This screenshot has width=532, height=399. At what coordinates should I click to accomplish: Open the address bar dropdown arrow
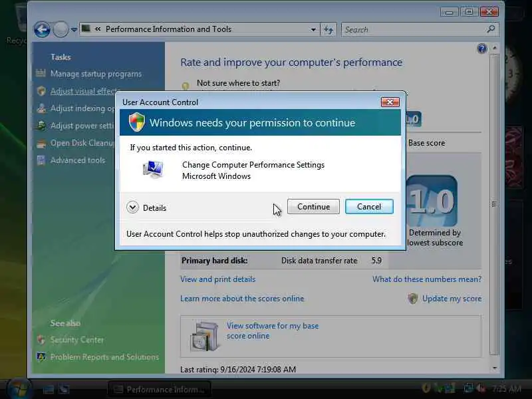coord(313,30)
